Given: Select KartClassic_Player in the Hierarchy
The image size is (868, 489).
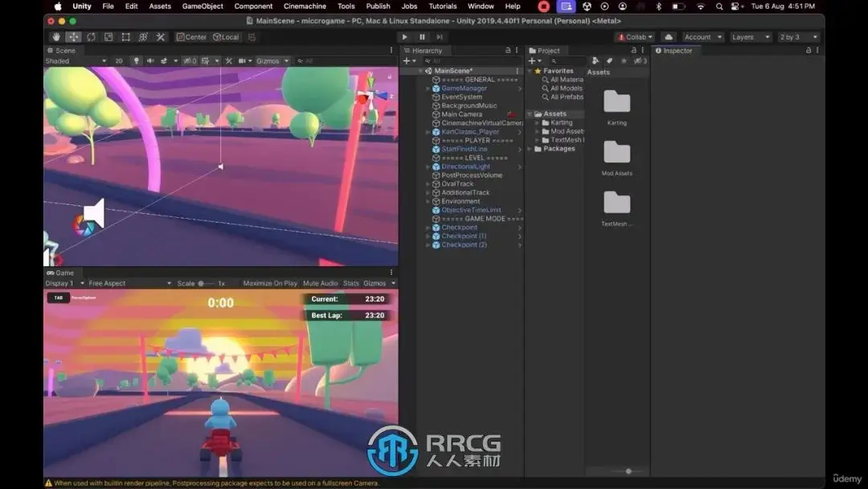Looking at the screenshot, I should point(470,132).
